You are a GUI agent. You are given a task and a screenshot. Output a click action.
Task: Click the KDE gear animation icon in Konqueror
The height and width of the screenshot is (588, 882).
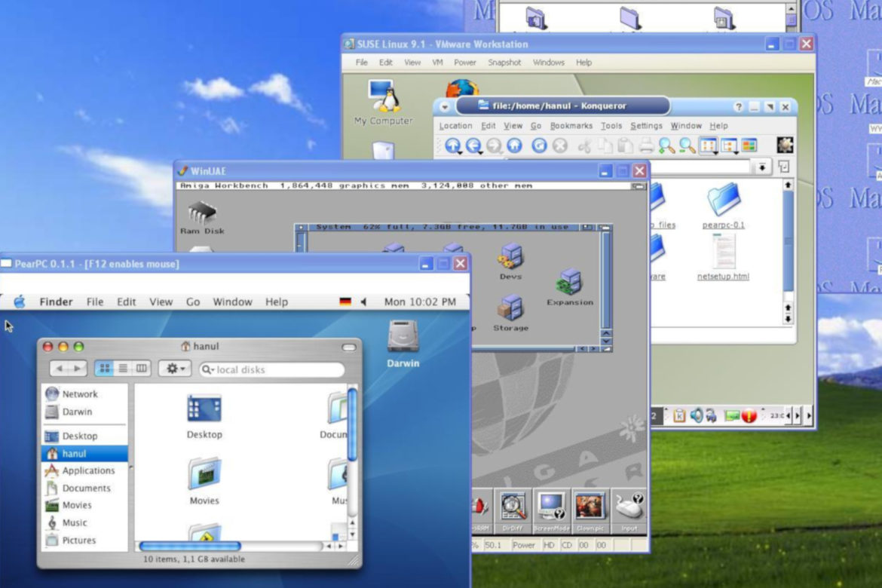pyautogui.click(x=785, y=145)
